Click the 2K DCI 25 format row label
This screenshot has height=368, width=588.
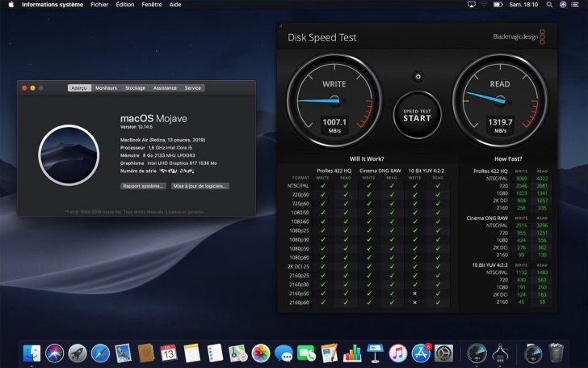(299, 267)
